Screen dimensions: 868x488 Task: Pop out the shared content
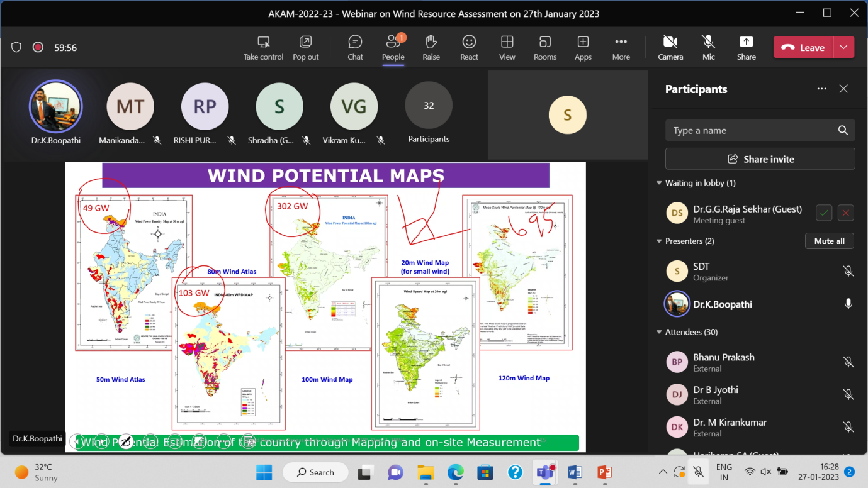click(305, 47)
